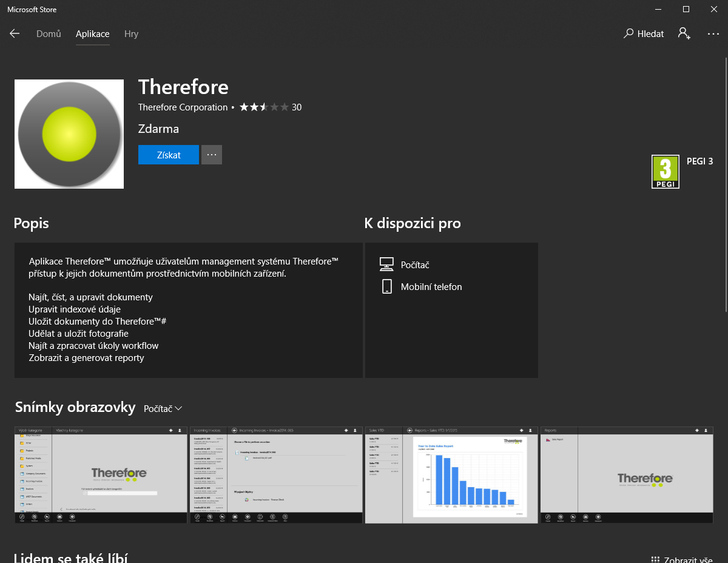Open the Domů tab
The width and height of the screenshot is (728, 563).
point(49,34)
